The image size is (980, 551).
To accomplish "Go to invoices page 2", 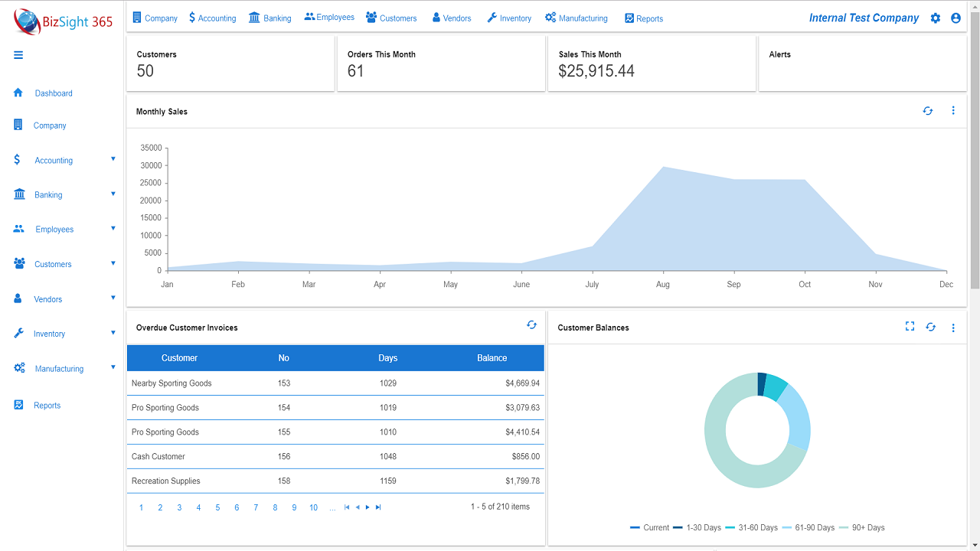I will tap(160, 507).
